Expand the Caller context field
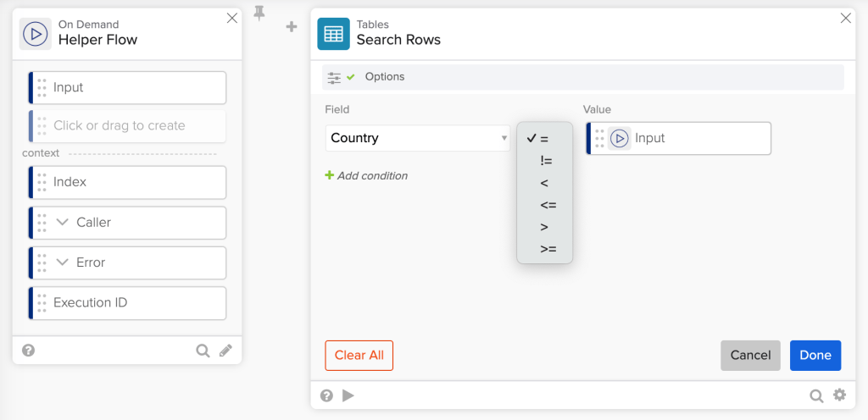Viewport: 868px width, 420px height. click(x=62, y=223)
